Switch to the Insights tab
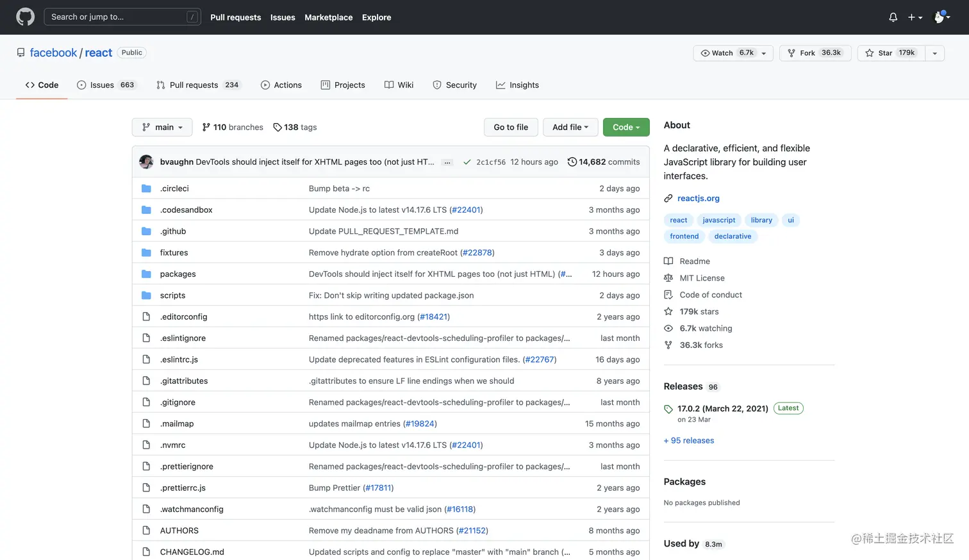 point(517,85)
